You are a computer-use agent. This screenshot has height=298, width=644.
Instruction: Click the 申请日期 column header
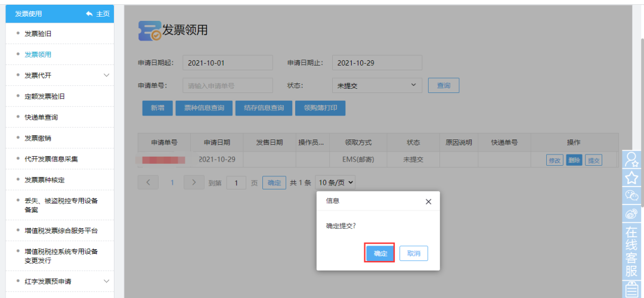[x=217, y=142]
